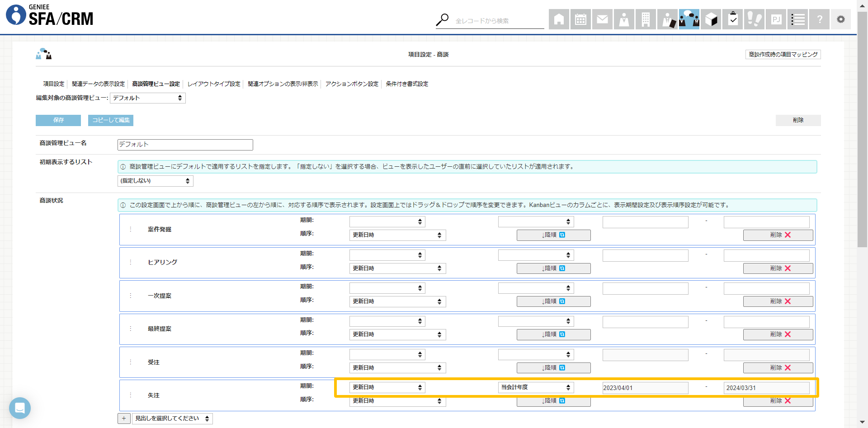Click the 商談管理ビュー名 text field

pyautogui.click(x=185, y=145)
